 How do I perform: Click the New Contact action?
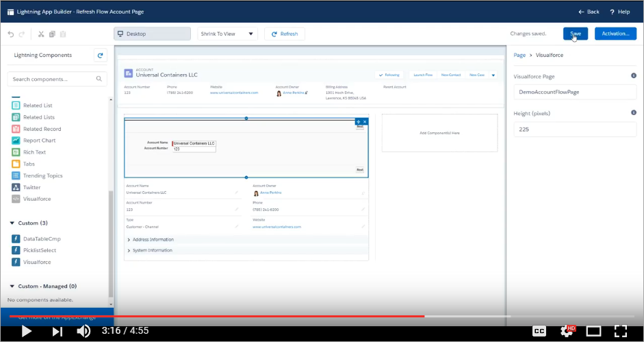point(451,75)
